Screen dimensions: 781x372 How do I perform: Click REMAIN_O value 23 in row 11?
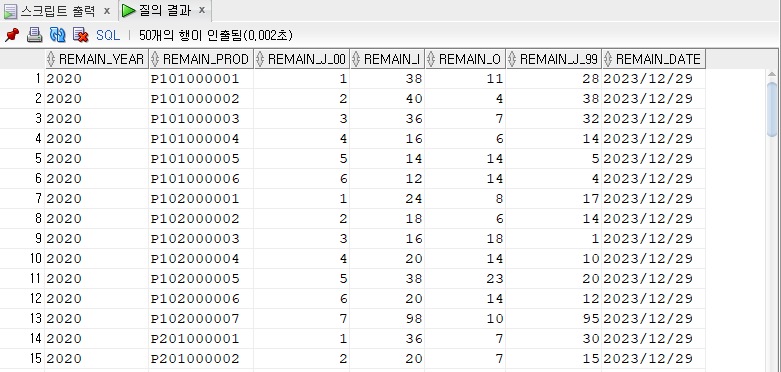pyautogui.click(x=465, y=278)
